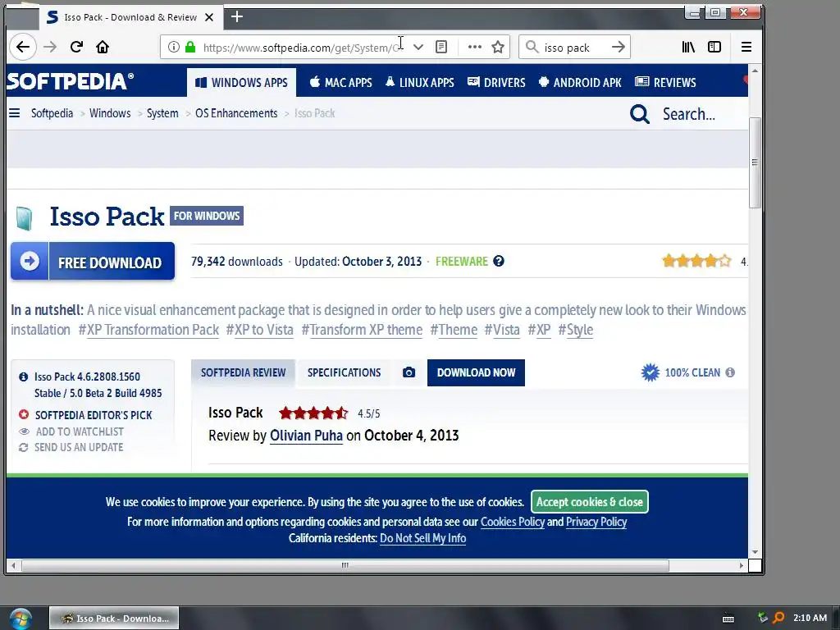This screenshot has height=630, width=840.
Task: Open the browser home page icon
Action: 103,47
